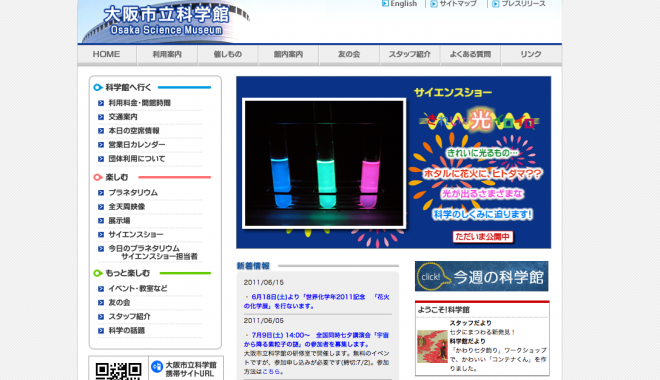Open the HOME navigation tab
The height and width of the screenshot is (380, 660).
click(106, 55)
